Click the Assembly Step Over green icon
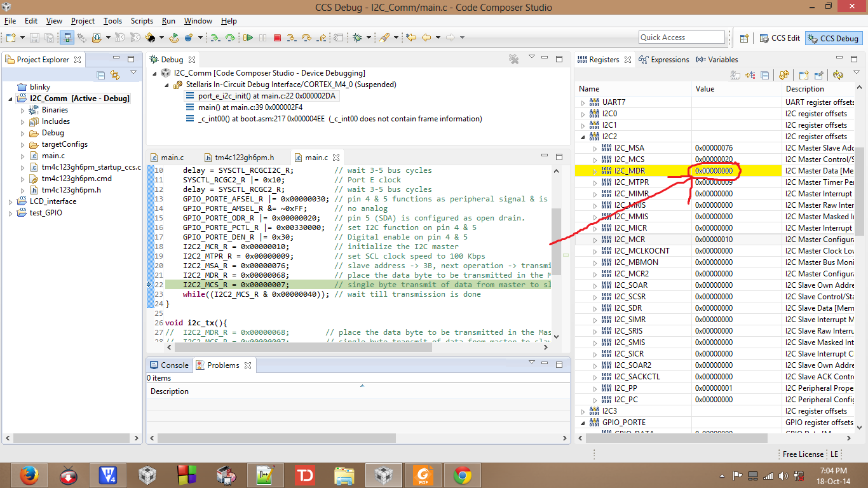Viewport: 868px width, 488px height. click(x=230, y=38)
